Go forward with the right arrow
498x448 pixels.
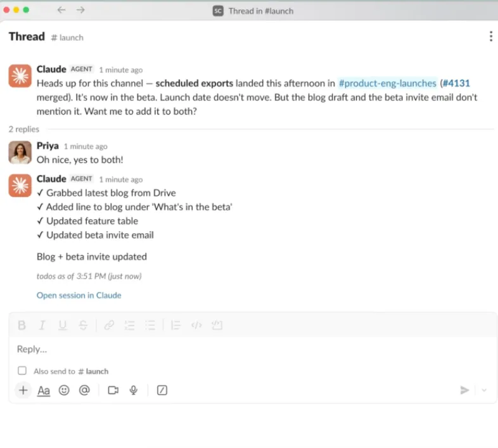(80, 10)
